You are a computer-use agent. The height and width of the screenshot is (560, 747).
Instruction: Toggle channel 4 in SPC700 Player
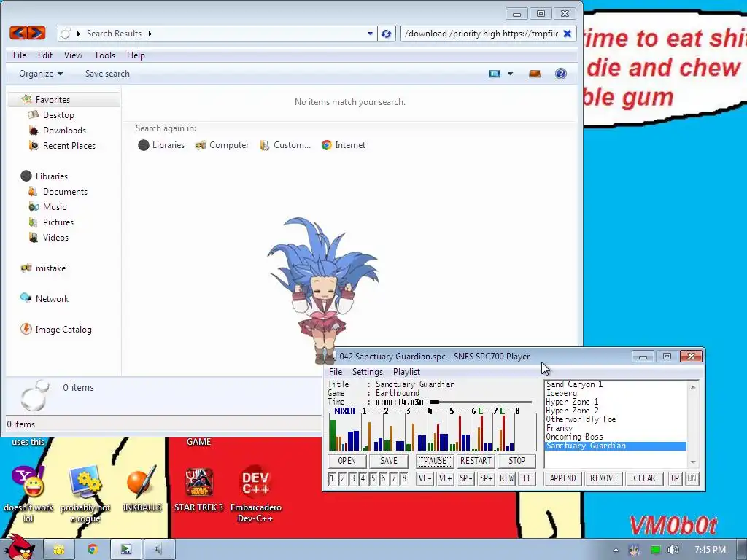point(363,478)
